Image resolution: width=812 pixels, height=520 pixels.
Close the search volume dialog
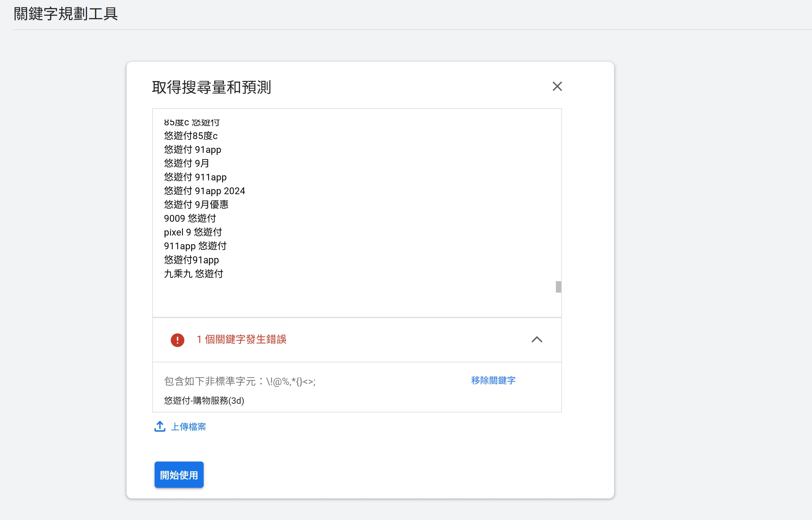(557, 86)
